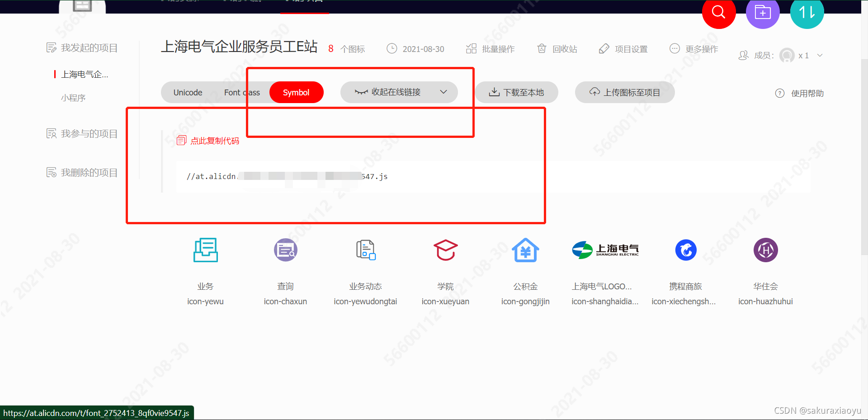The height and width of the screenshot is (420, 868).
Task: Select the 查询 icon-chaxun icon
Action: point(286,250)
